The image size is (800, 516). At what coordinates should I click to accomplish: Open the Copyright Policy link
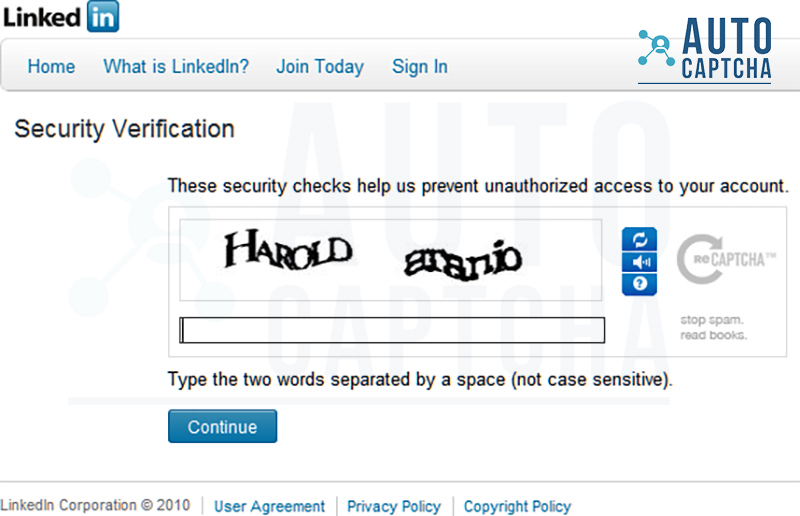click(517, 506)
